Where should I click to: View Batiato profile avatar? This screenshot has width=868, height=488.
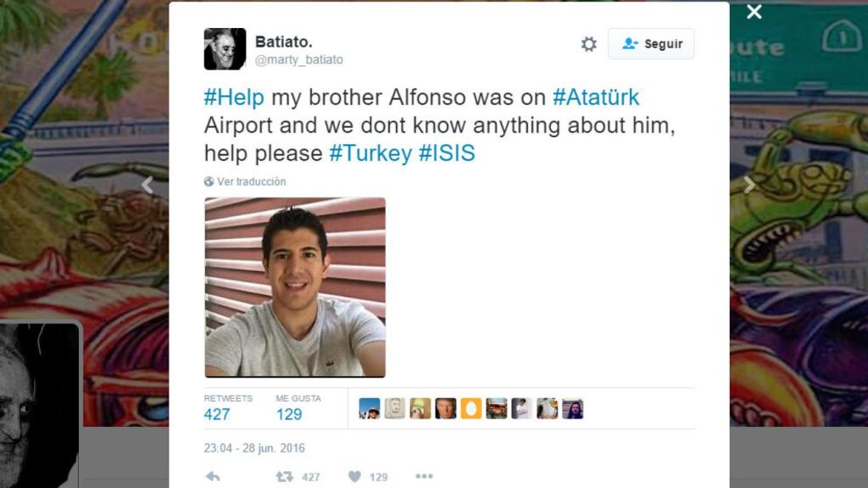[225, 48]
